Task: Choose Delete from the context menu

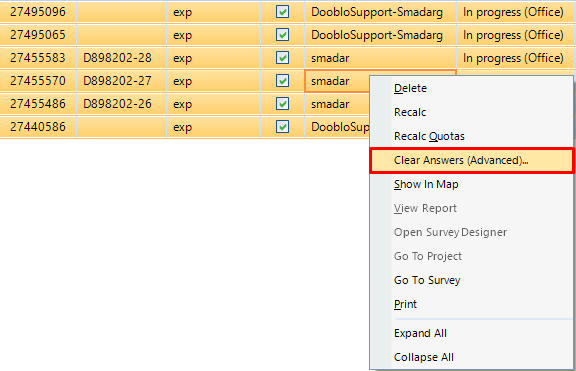Action: coord(471,89)
